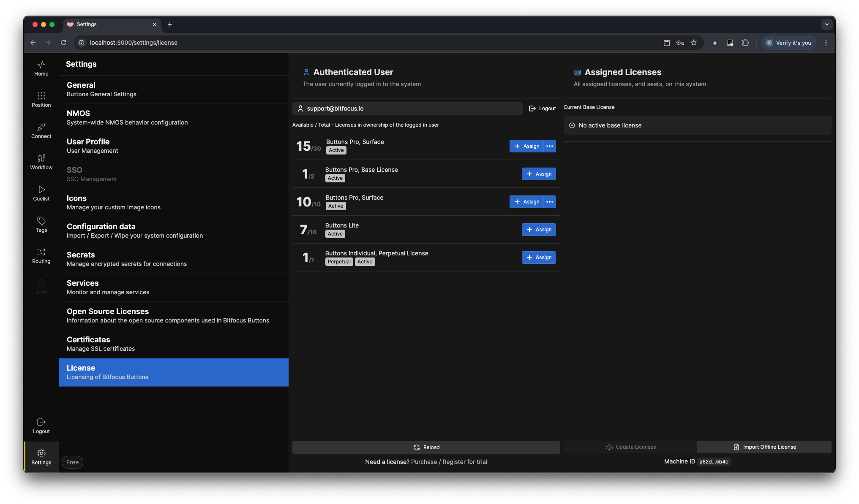Go forward with the browser forward arrow
The width and height of the screenshot is (859, 504).
tap(48, 43)
